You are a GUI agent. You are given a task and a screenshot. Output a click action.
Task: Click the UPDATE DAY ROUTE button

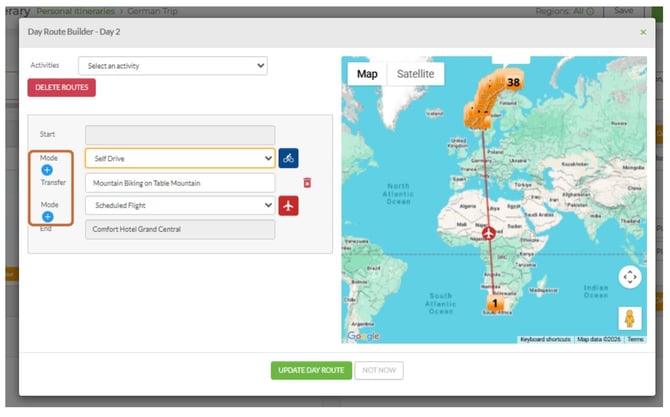311,370
